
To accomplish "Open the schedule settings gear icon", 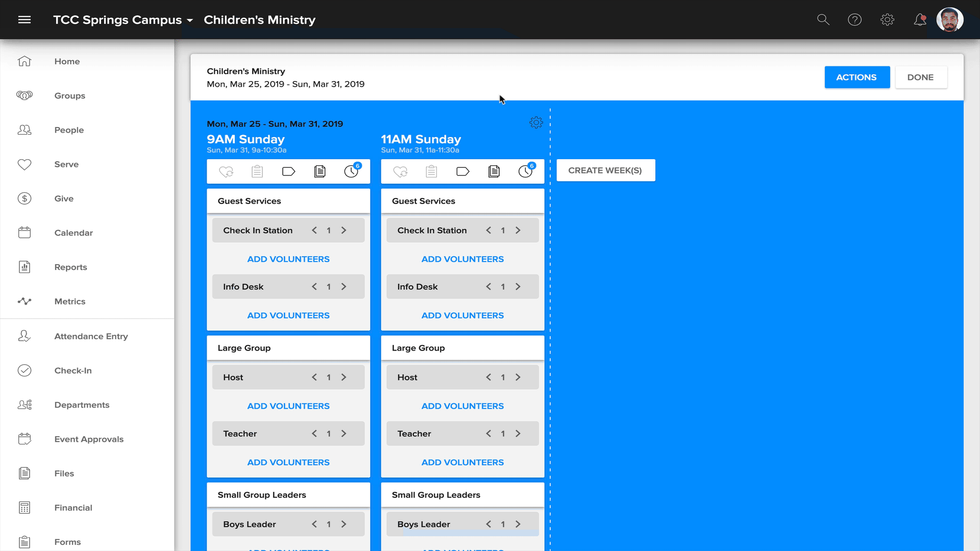I will pyautogui.click(x=536, y=122).
